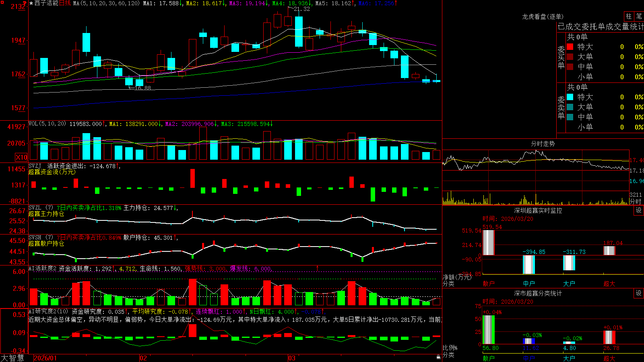Click the 西子洁能 stock name

[47, 3]
